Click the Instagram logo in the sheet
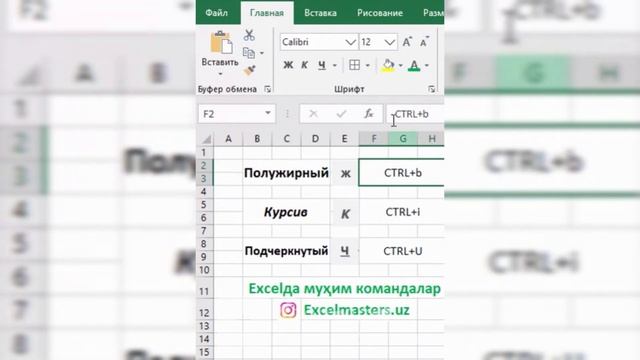Screen dimensions: 640x360 pos(288,310)
